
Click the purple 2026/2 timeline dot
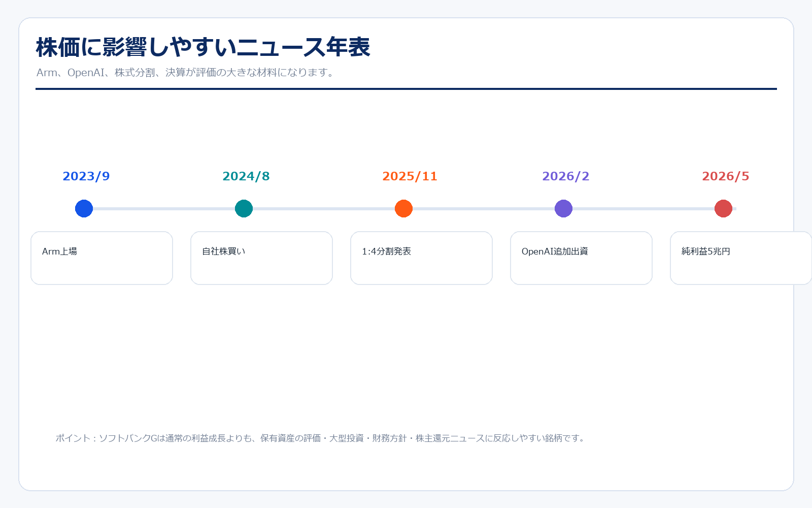pyautogui.click(x=563, y=208)
